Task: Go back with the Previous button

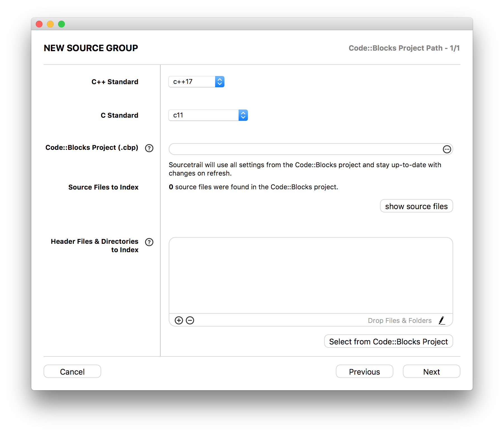Action: click(x=364, y=372)
